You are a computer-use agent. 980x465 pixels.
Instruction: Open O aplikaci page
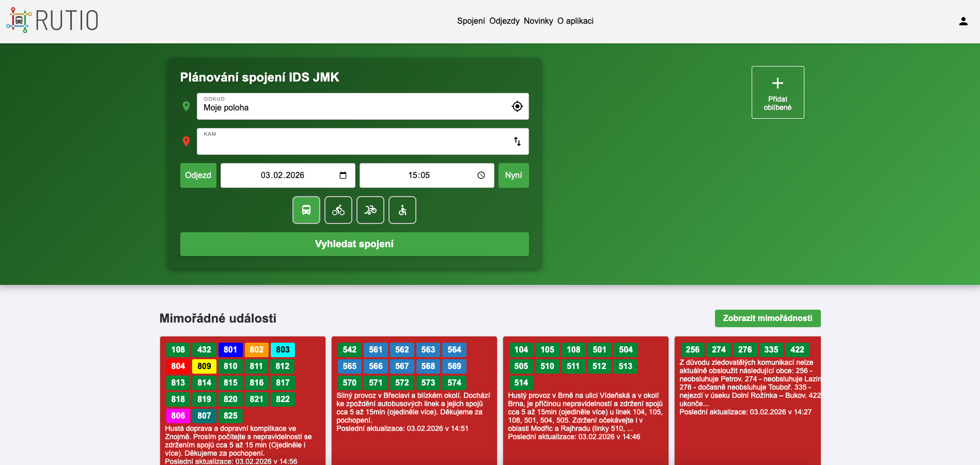coord(575,21)
